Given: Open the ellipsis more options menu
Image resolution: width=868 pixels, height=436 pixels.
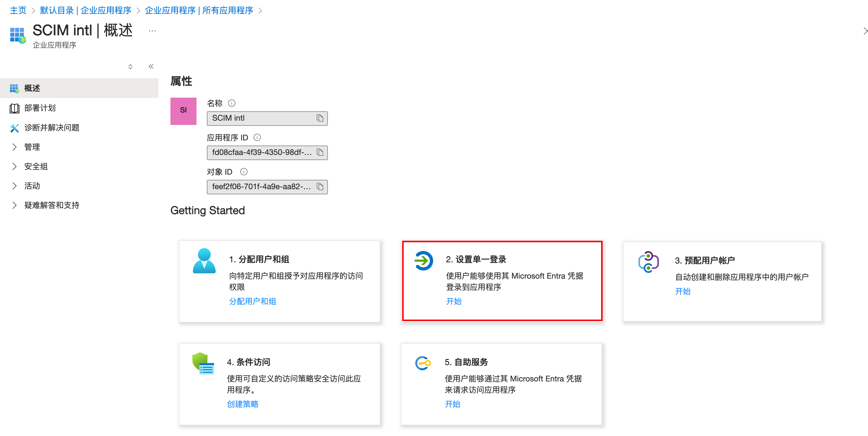Looking at the screenshot, I should click(152, 31).
